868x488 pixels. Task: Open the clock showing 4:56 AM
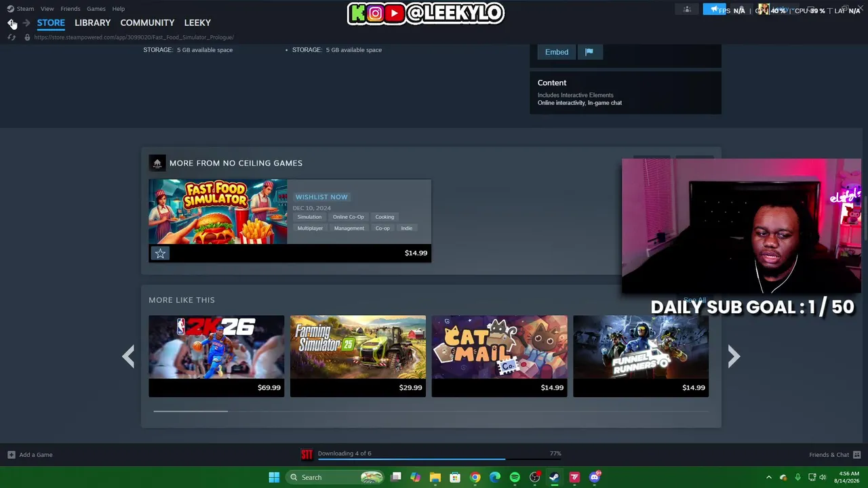[846, 477]
